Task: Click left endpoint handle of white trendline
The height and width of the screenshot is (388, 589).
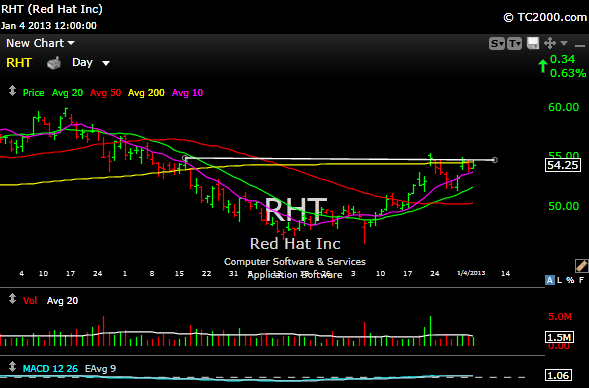Action: (184, 158)
